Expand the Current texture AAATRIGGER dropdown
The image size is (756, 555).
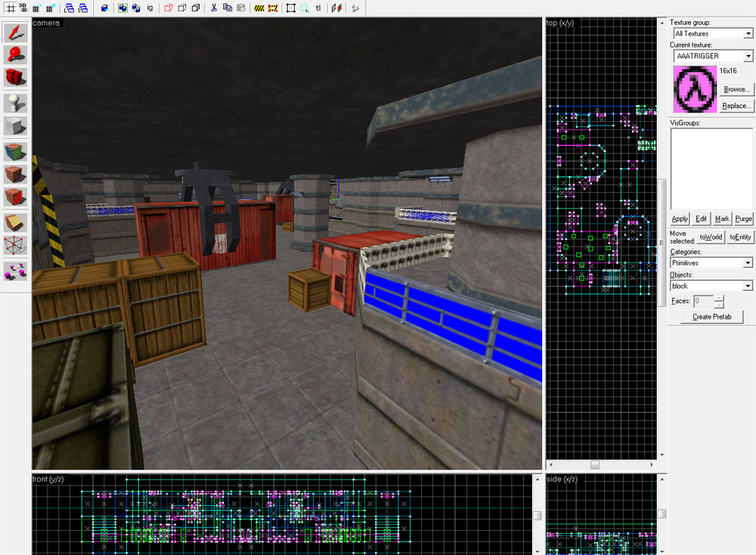[748, 56]
